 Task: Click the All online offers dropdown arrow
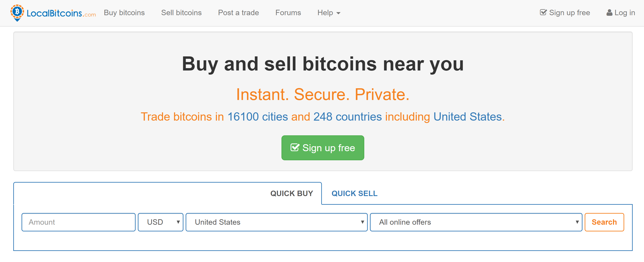577,222
